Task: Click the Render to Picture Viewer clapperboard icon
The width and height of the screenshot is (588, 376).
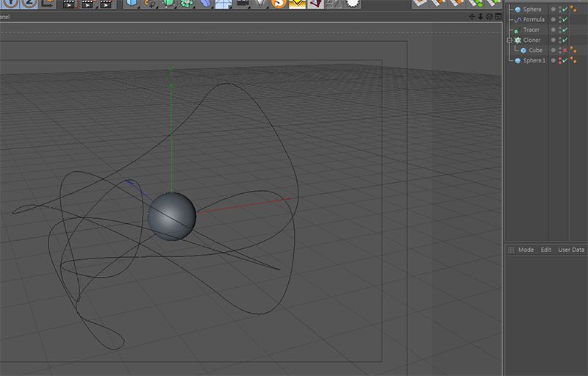Action: click(x=87, y=4)
